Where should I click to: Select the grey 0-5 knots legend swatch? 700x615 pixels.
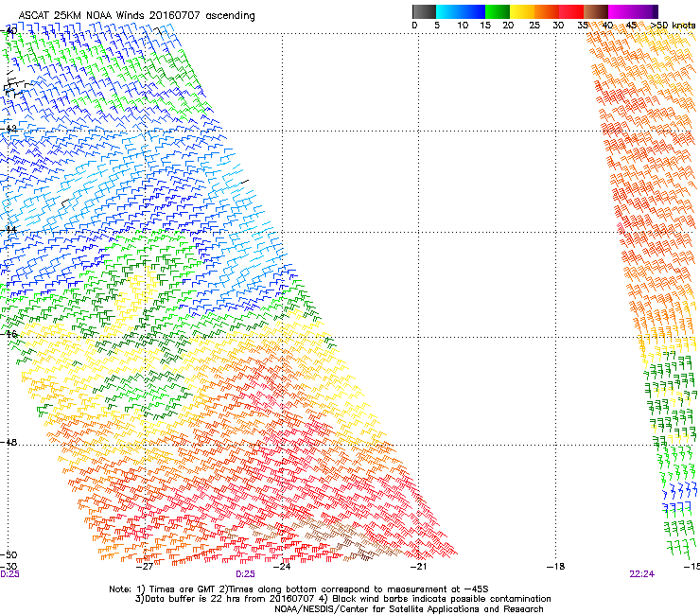pos(424,11)
